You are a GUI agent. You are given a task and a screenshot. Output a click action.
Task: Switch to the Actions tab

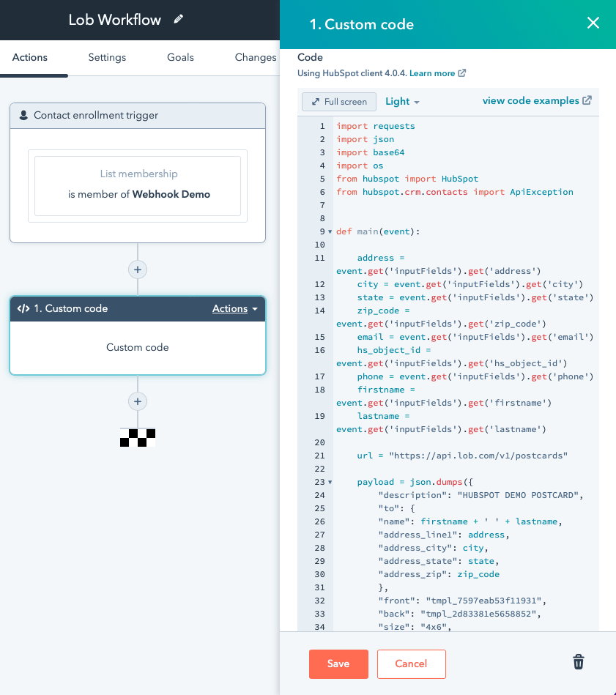point(30,57)
